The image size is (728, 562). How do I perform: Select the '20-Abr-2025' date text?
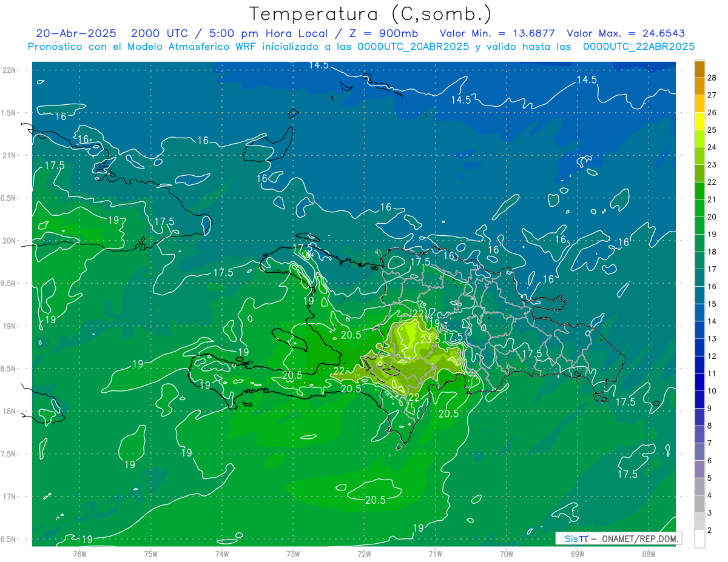(x=78, y=33)
